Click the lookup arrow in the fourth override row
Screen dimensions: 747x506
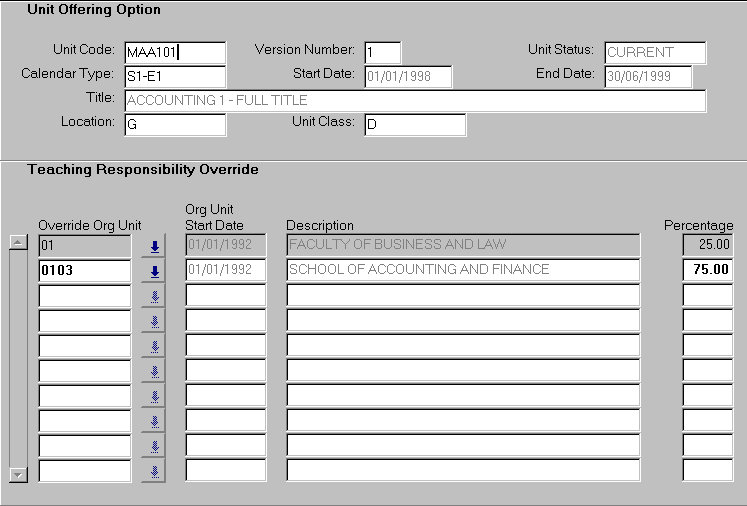[x=154, y=321]
